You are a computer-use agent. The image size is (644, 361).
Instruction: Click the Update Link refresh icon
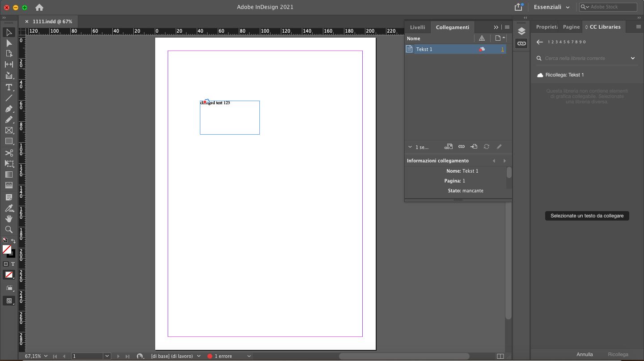(487, 146)
